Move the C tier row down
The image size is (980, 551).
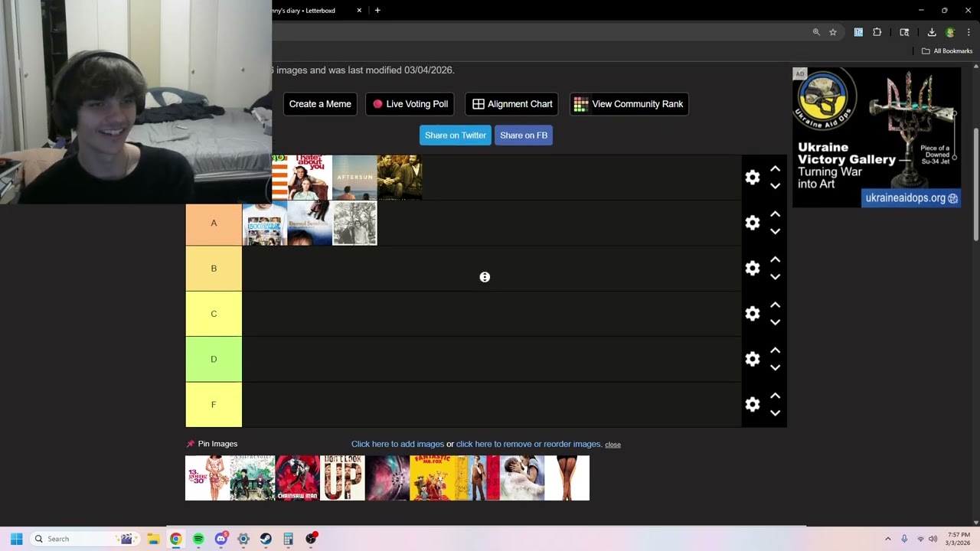(775, 322)
